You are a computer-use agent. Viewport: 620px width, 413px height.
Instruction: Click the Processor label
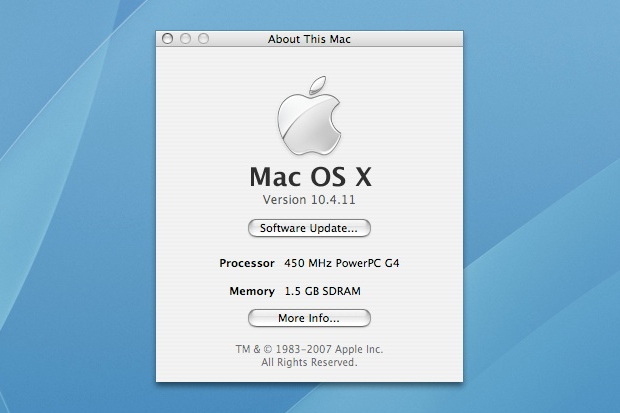[x=247, y=263]
